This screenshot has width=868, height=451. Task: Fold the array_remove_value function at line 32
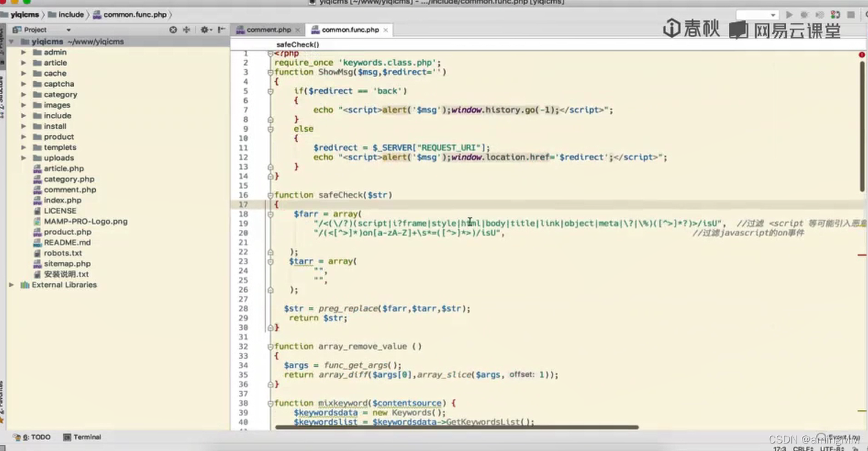click(270, 347)
